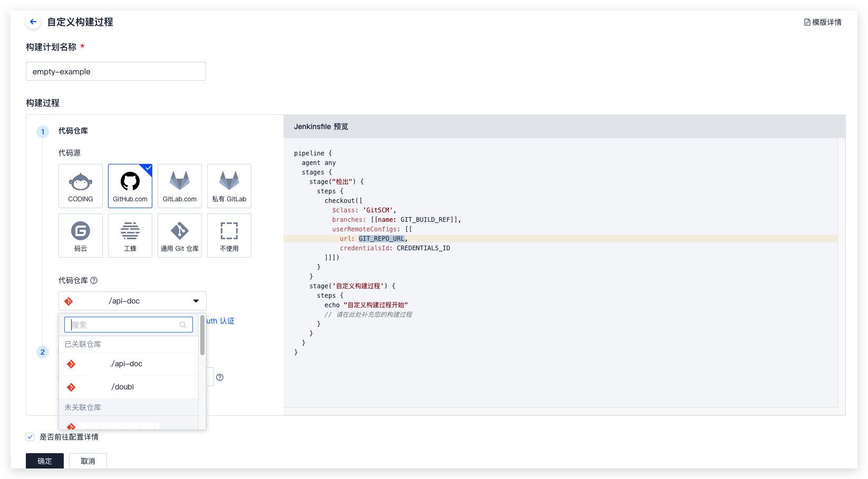868x479 pixels.
Task: Toggle 是否前往配置详情 checkbox
Action: tap(30, 437)
